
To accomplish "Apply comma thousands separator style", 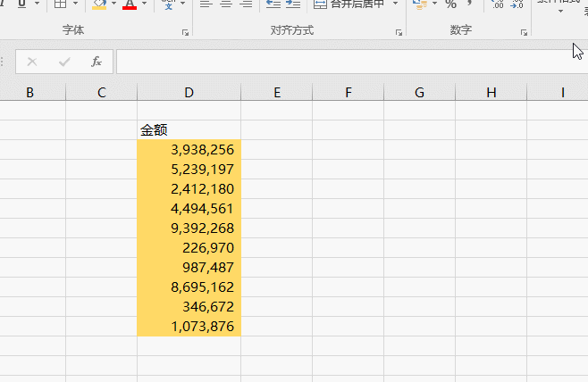I will (x=469, y=4).
